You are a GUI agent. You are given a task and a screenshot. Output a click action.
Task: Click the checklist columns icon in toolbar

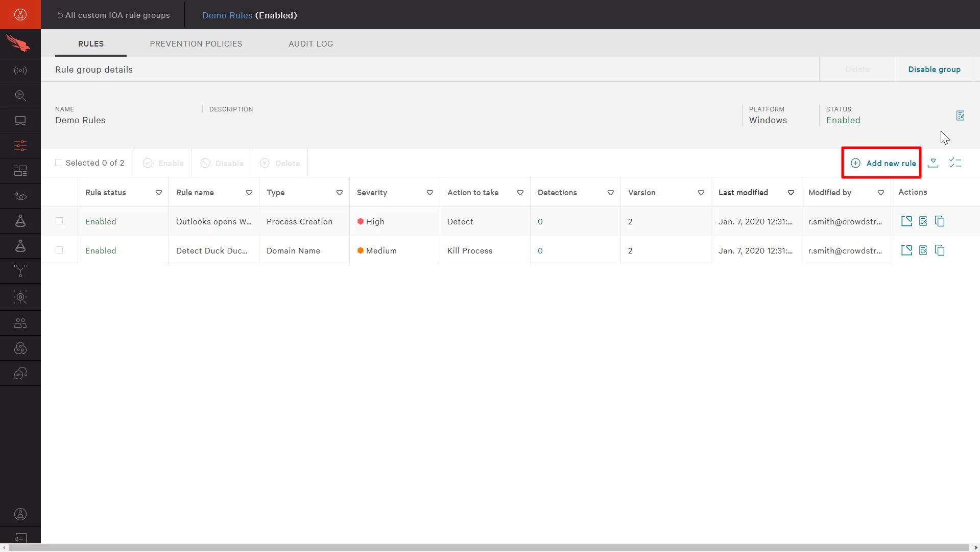coord(955,163)
